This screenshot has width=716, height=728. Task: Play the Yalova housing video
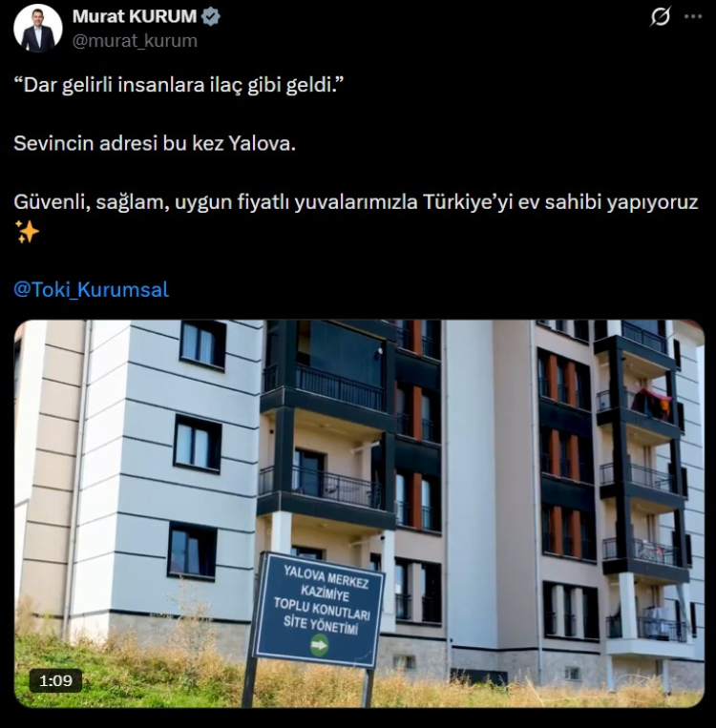pyautogui.click(x=359, y=513)
